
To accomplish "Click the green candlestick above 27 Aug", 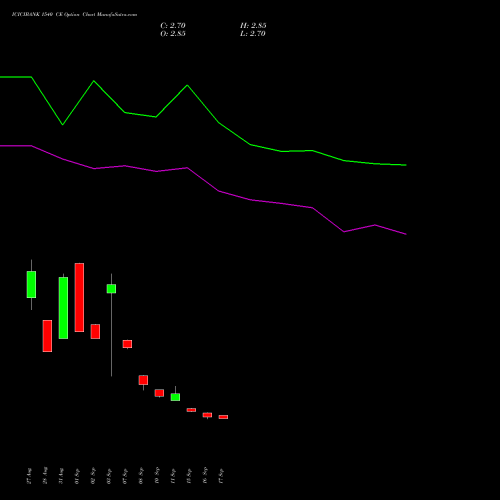I will coord(31,284).
